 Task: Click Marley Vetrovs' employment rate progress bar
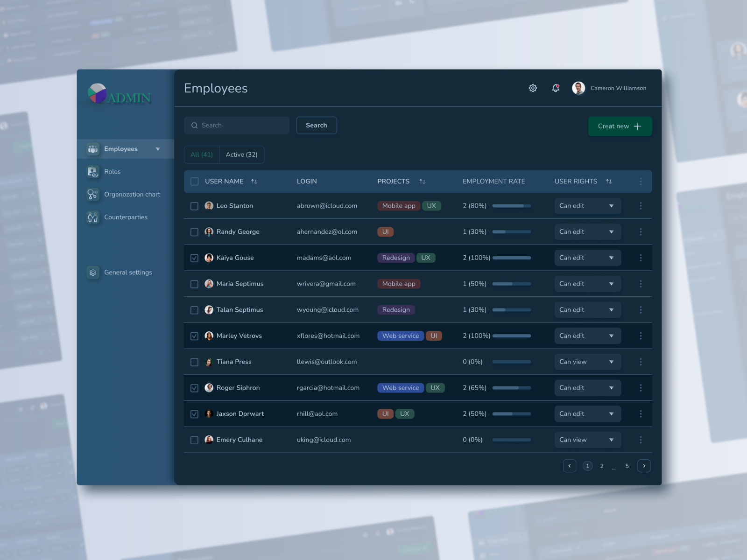(x=511, y=336)
